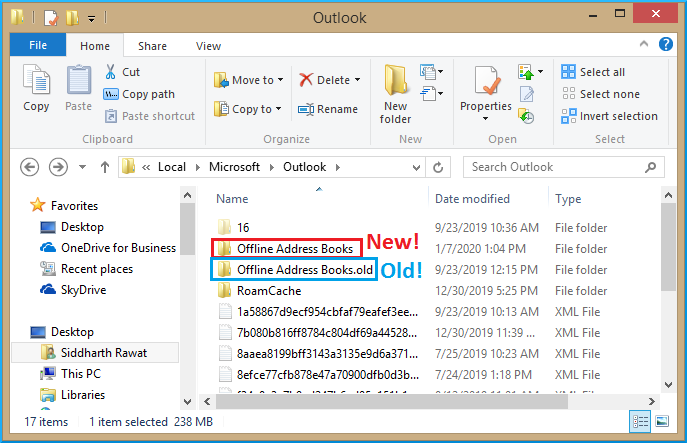Select Recent places in Favorites
Viewport: 687px width, 443px height.
click(87, 269)
